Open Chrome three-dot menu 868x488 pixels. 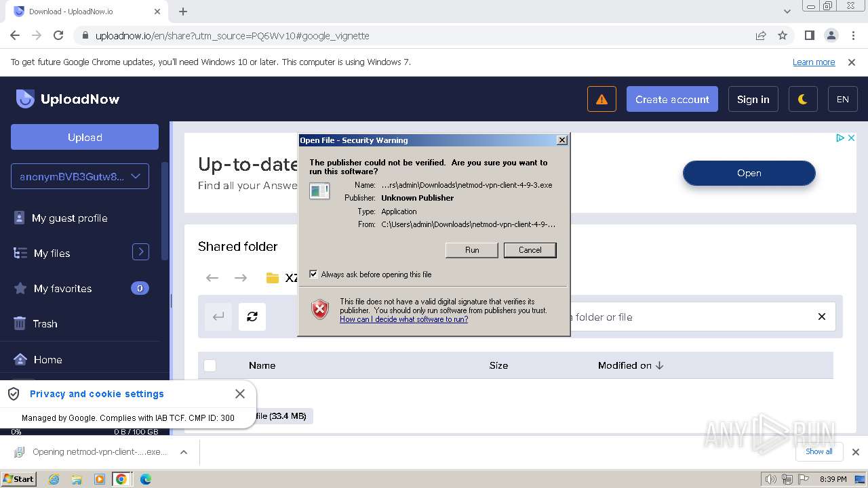click(x=853, y=35)
